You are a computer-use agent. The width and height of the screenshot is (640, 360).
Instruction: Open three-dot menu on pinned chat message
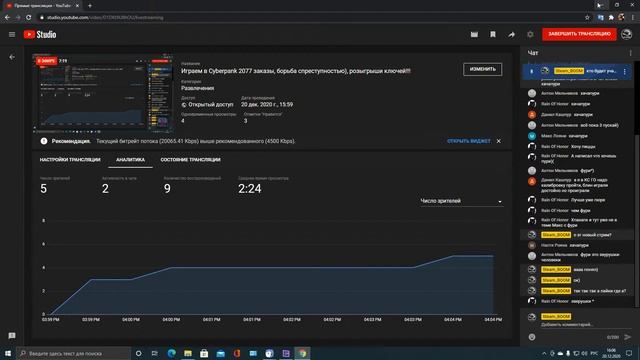[x=624, y=71]
